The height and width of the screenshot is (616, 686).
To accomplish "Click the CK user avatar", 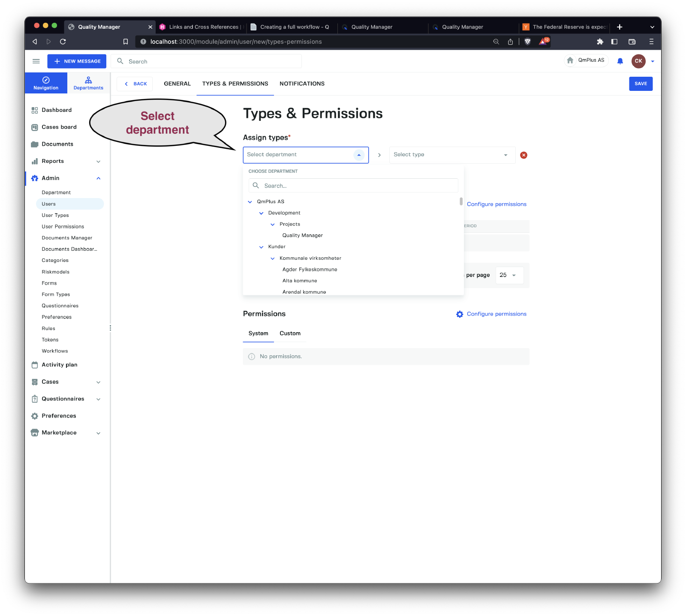I will (638, 61).
